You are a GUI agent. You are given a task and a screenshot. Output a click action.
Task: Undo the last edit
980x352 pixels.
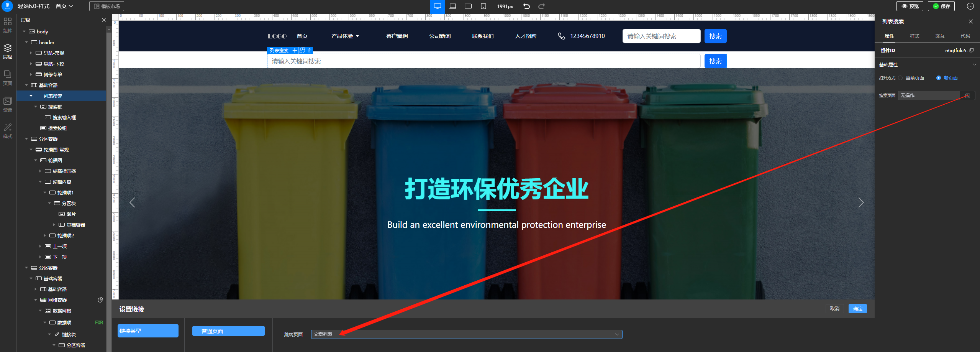click(x=526, y=6)
